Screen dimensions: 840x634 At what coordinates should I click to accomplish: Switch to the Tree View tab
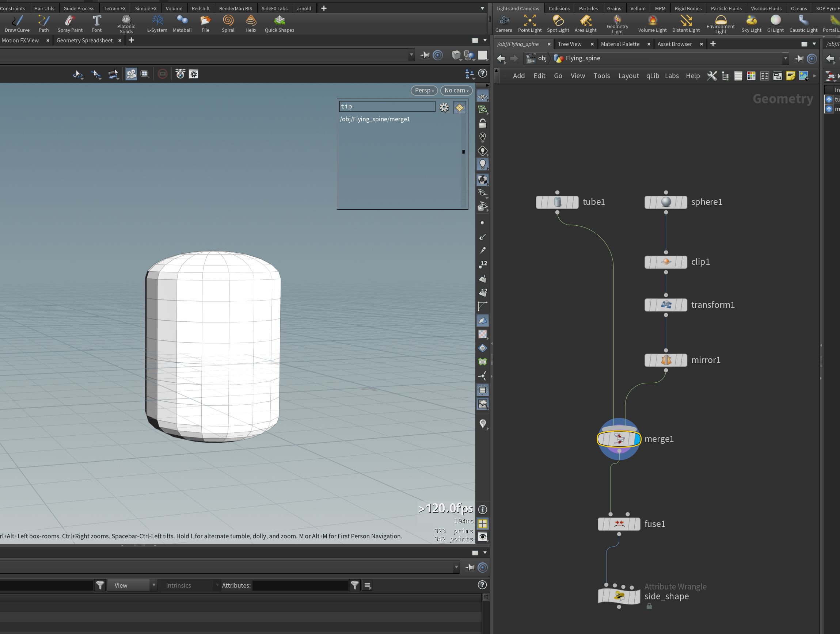click(x=569, y=44)
